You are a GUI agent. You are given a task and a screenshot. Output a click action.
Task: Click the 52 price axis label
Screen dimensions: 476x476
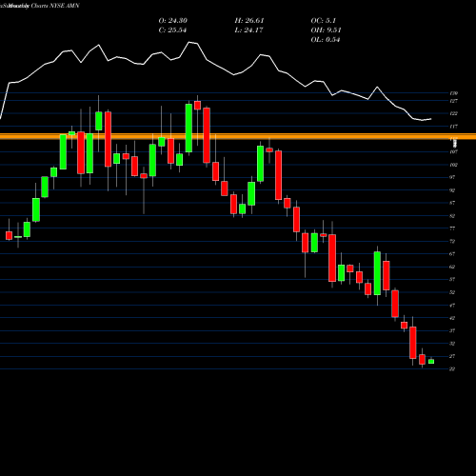pyautogui.click(x=452, y=292)
